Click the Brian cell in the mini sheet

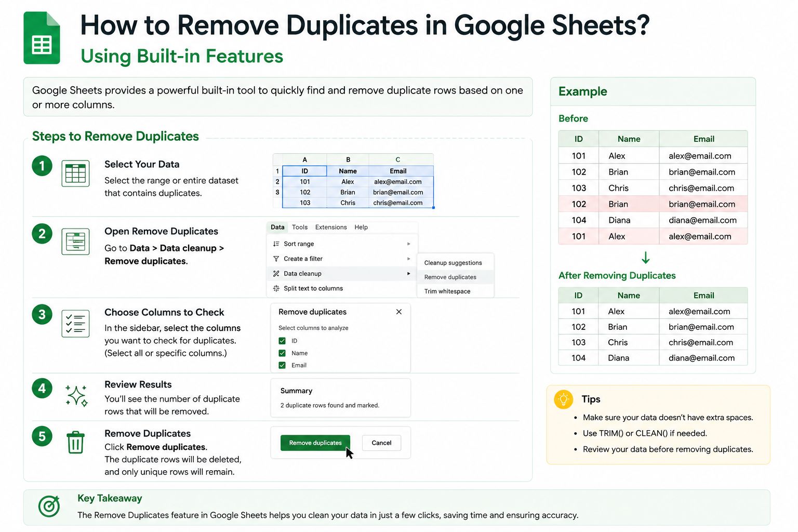[x=348, y=192]
